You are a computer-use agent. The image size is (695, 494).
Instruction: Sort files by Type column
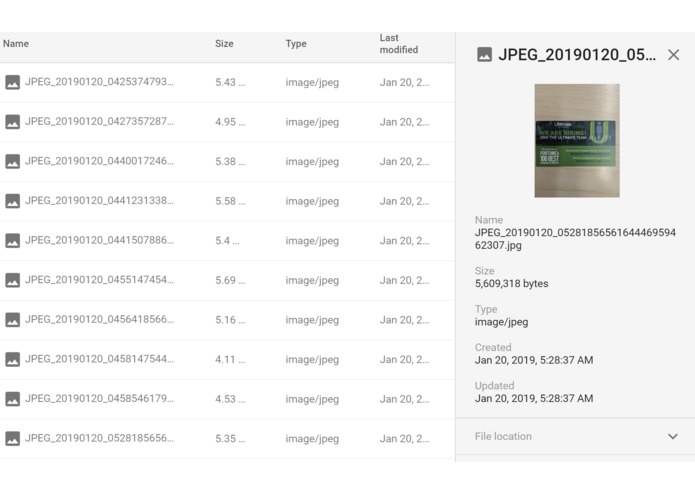click(x=296, y=43)
